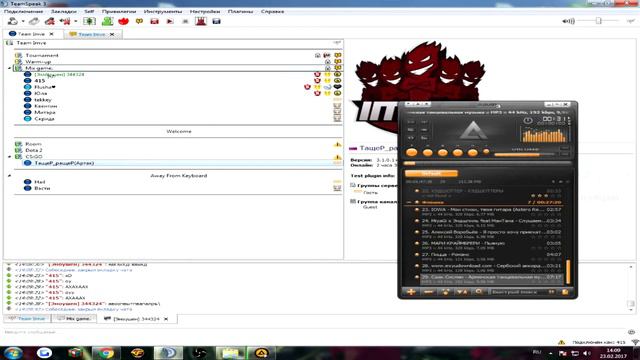
Task: Select the Dota 2 channel
Action: [34, 150]
